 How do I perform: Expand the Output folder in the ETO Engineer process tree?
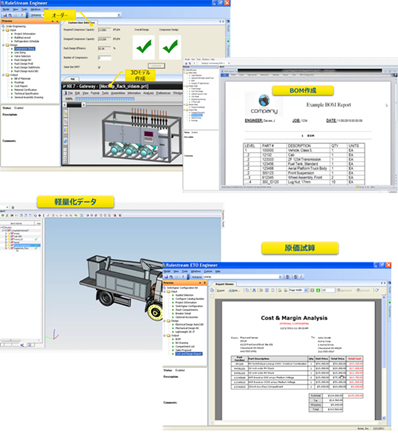point(165,336)
